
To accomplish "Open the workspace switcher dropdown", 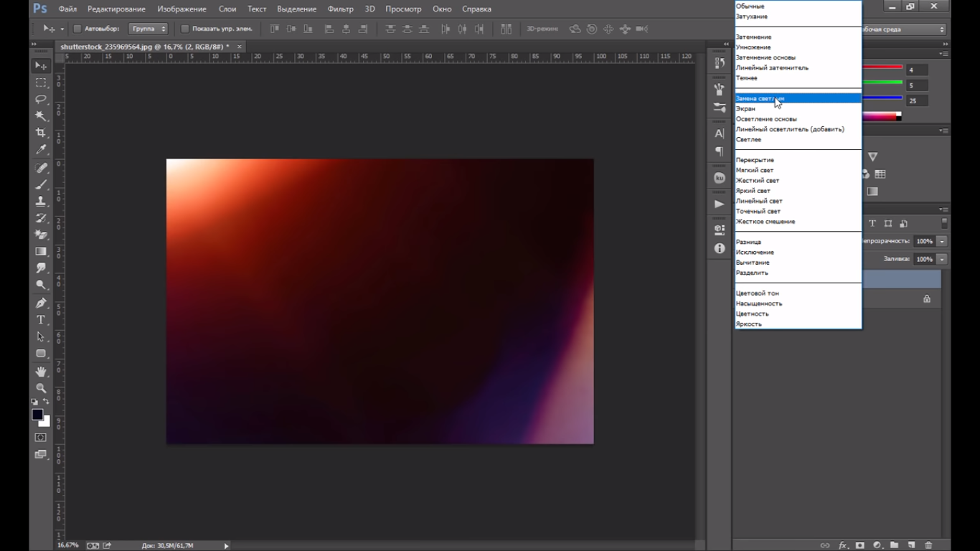I will point(904,29).
